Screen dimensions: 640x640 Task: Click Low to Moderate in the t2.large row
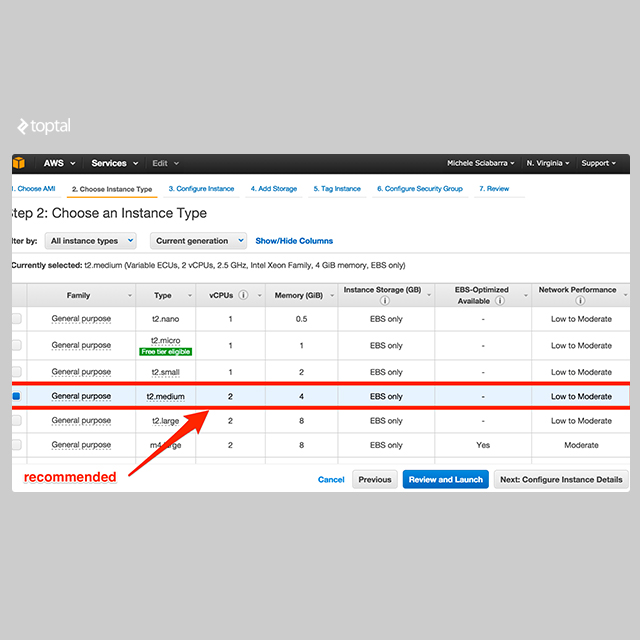[x=581, y=421]
